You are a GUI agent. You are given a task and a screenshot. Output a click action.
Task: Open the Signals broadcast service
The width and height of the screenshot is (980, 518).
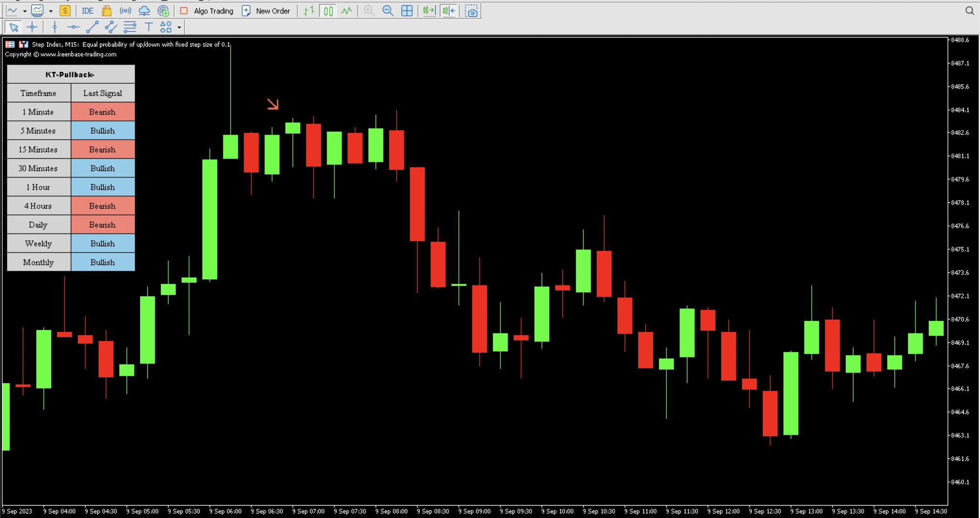(x=125, y=11)
